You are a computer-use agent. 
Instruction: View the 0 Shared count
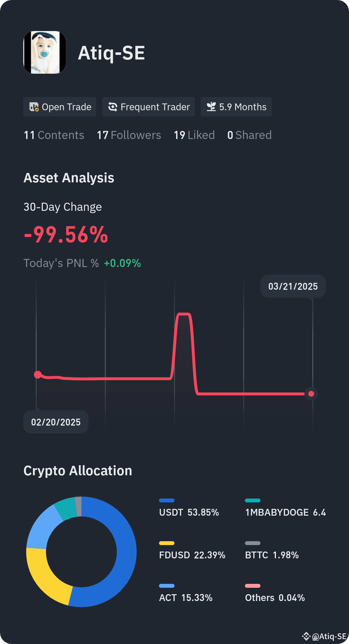(x=249, y=135)
